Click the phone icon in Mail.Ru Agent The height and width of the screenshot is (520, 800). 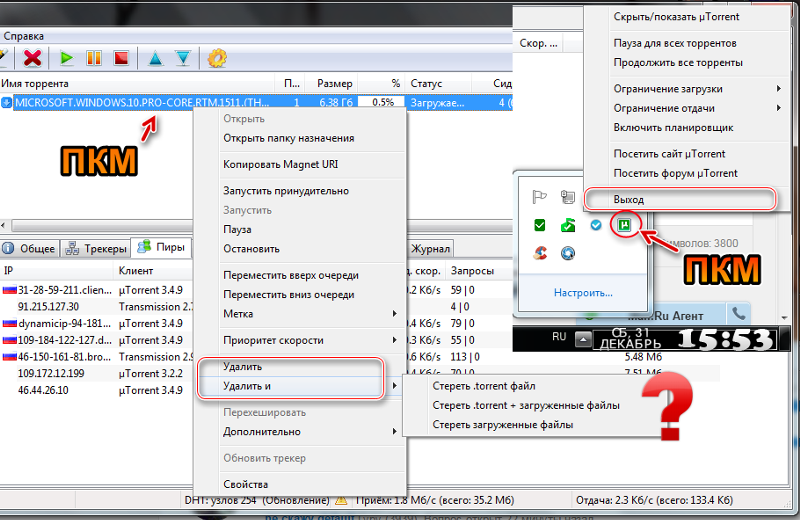pyautogui.click(x=738, y=314)
